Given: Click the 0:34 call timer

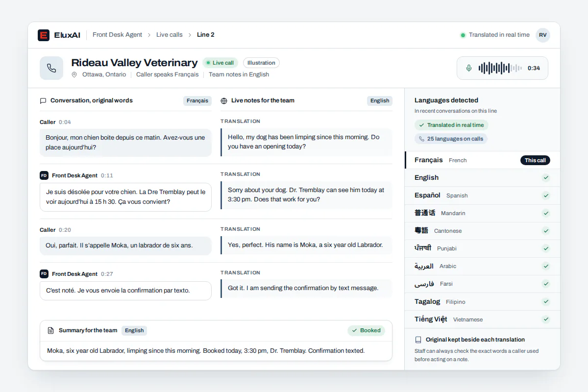Looking at the screenshot, I should [x=534, y=68].
